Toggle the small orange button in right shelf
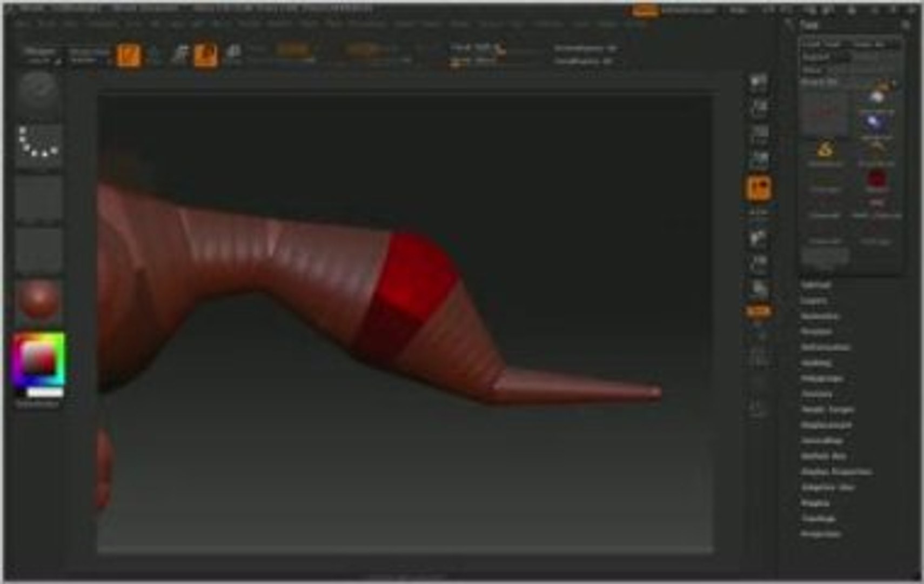924x584 pixels. click(x=759, y=311)
